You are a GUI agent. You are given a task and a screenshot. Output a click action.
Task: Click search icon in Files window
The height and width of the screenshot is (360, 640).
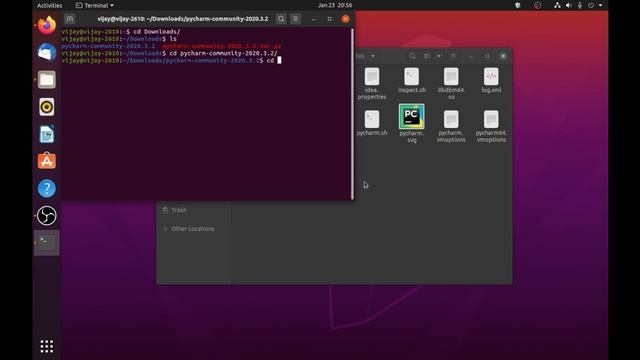tap(413, 56)
